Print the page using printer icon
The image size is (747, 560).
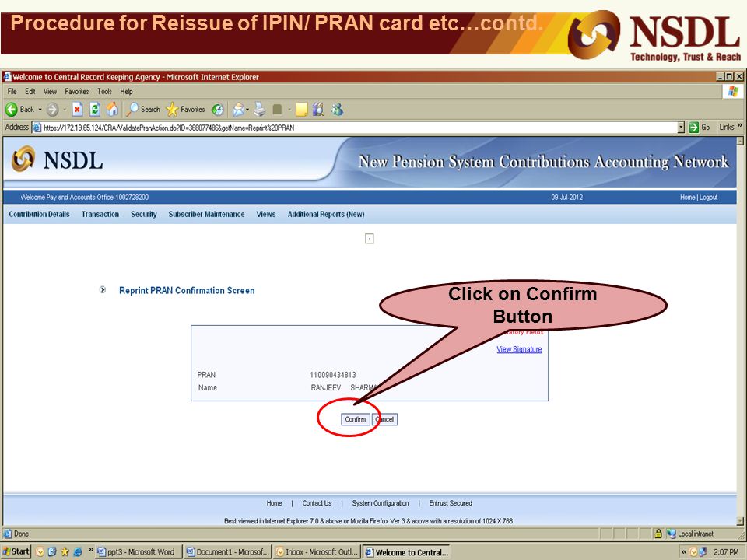click(x=260, y=110)
